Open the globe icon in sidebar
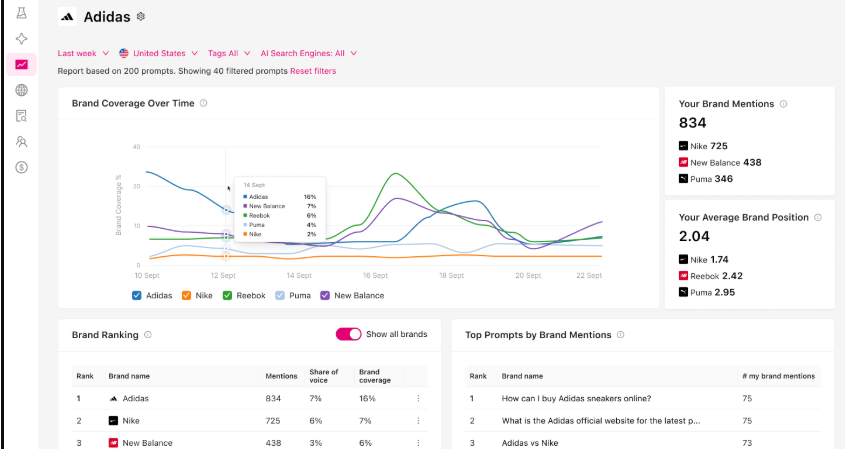This screenshot has width=845, height=449. point(21,91)
